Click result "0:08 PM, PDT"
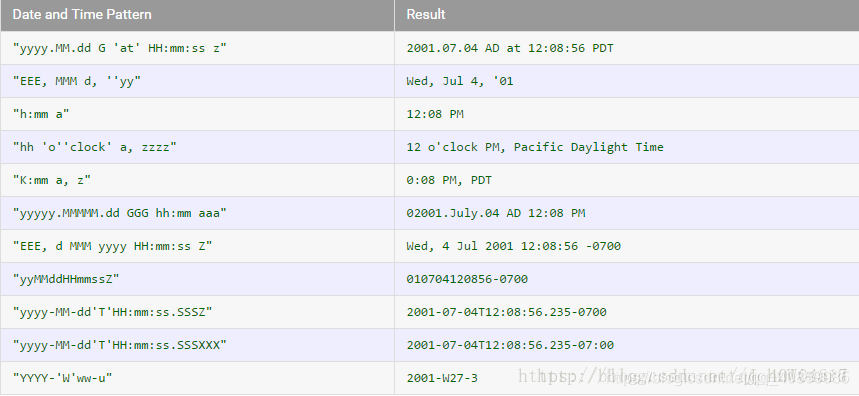Image resolution: width=859 pixels, height=396 pixels. [449, 180]
